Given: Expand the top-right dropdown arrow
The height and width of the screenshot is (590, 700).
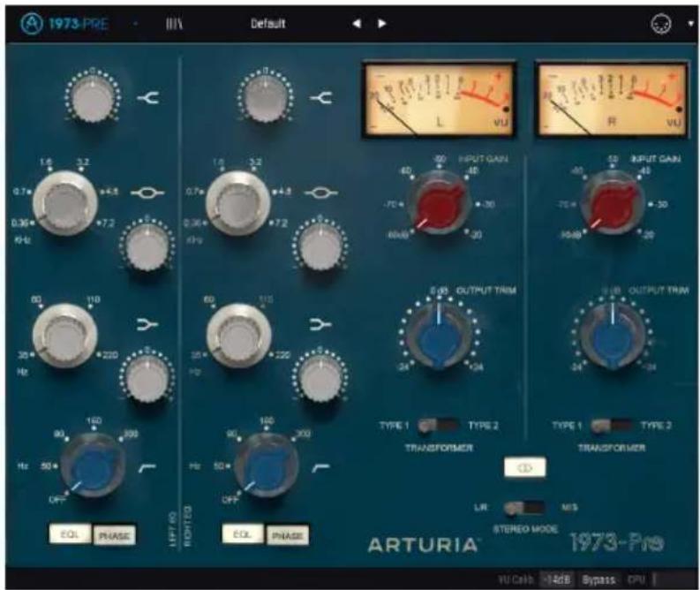Looking at the screenshot, I should (x=690, y=24).
